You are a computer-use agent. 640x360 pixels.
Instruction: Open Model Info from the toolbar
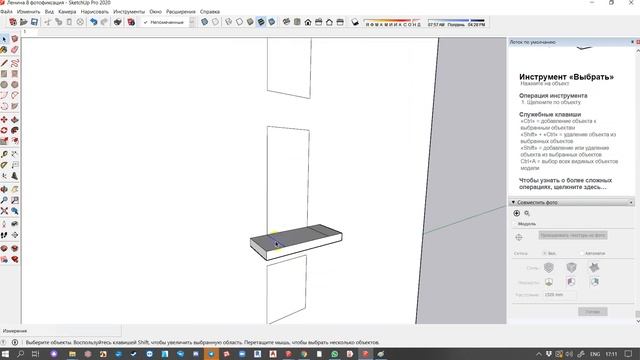[131, 22]
